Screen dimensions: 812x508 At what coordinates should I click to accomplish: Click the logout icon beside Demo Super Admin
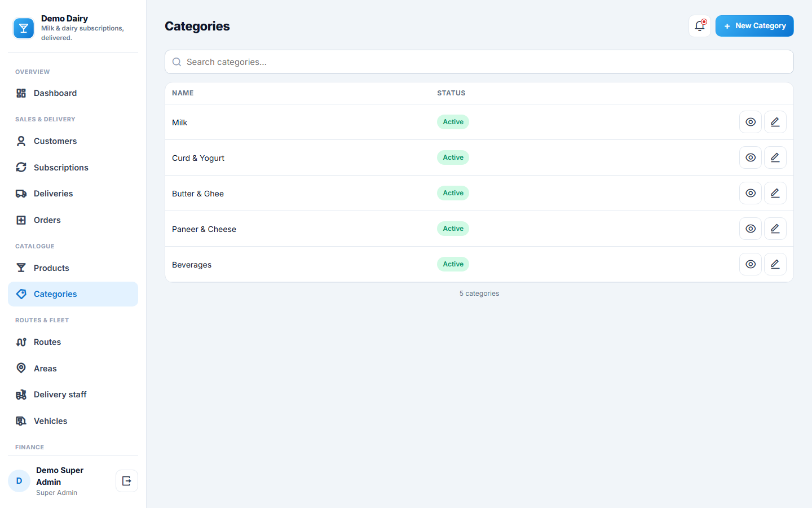(x=127, y=481)
